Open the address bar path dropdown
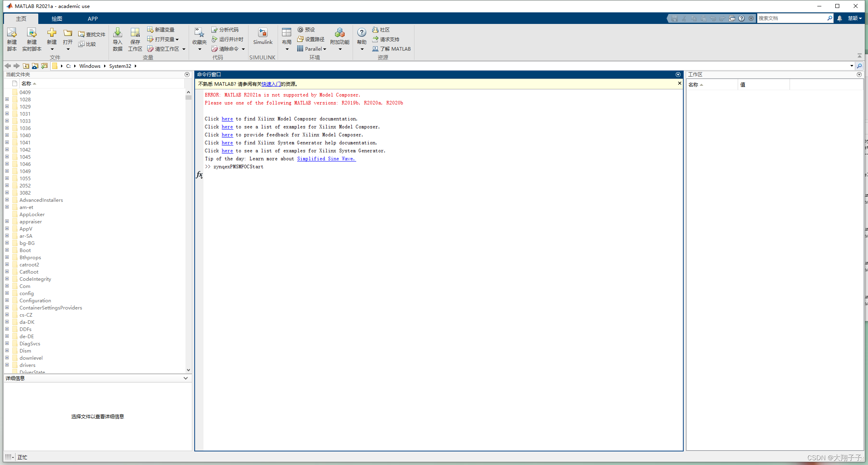This screenshot has height=465, width=868. tap(852, 66)
